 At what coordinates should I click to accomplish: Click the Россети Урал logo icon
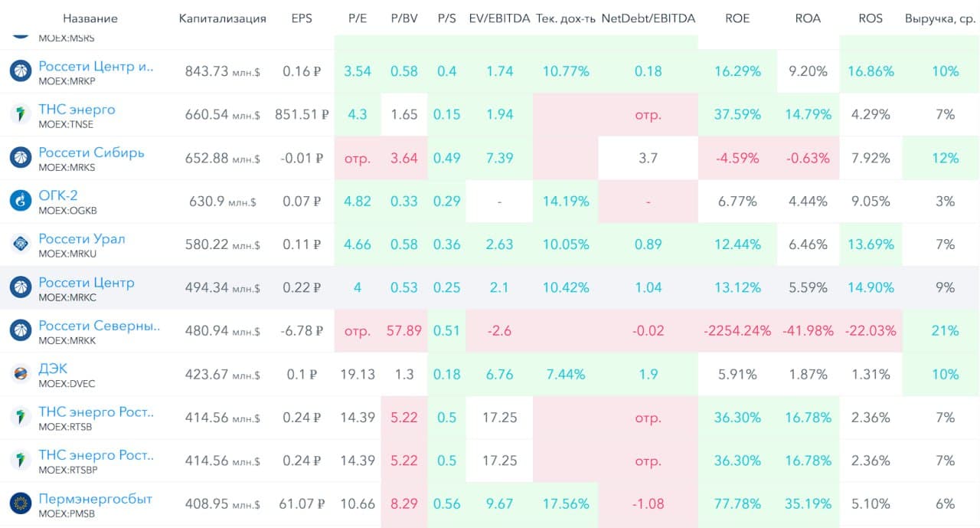coord(20,244)
